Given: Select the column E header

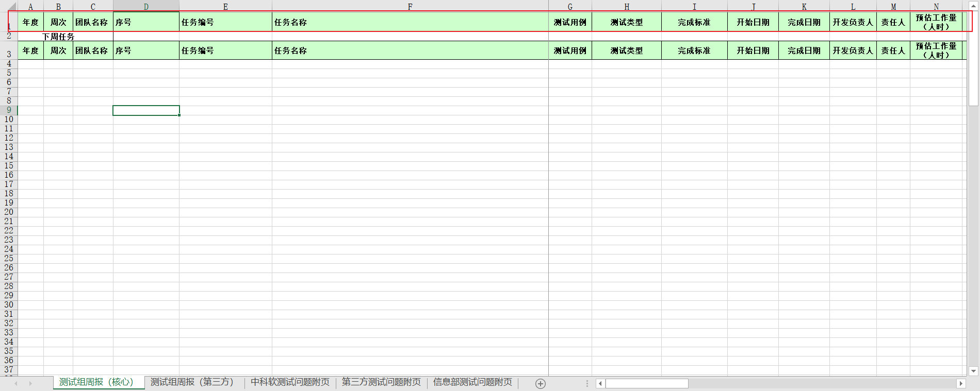Looking at the screenshot, I should pos(225,7).
